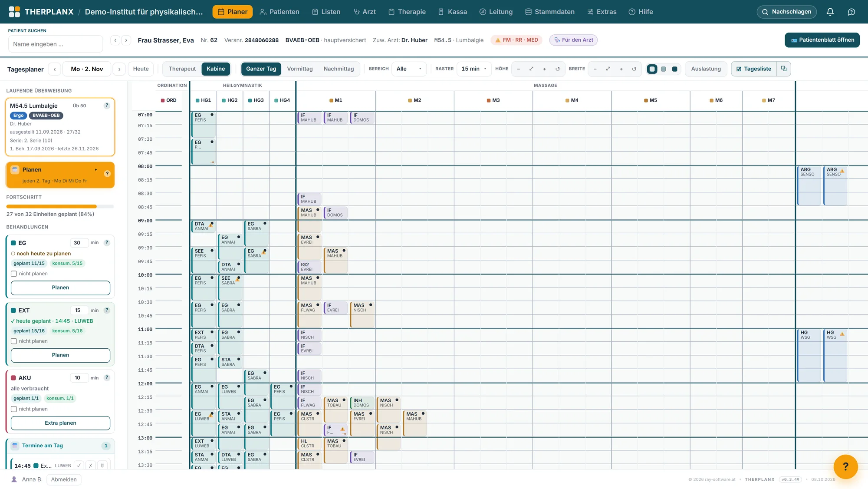Screen dimensions: 868x489
Task: Check 'nicht planen' for AKU
Action: 14,409
